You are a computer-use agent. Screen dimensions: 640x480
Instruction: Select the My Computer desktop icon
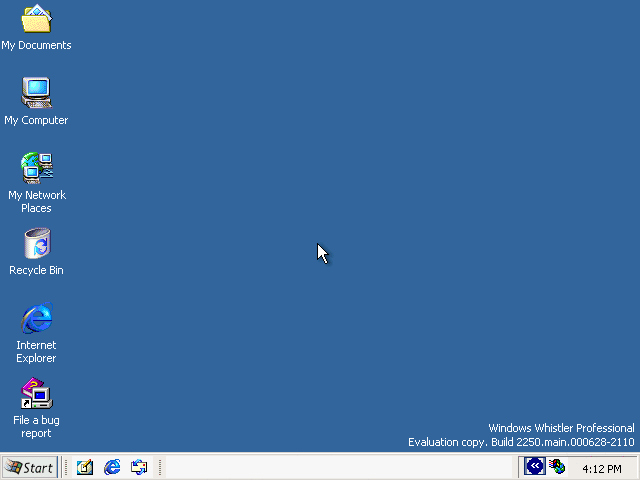pos(36,101)
